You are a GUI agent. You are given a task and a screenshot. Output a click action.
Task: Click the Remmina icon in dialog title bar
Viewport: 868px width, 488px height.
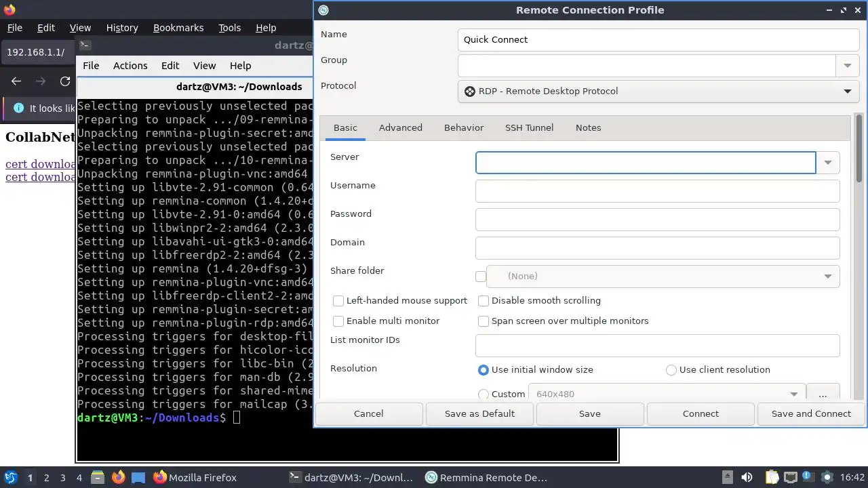[x=323, y=9]
